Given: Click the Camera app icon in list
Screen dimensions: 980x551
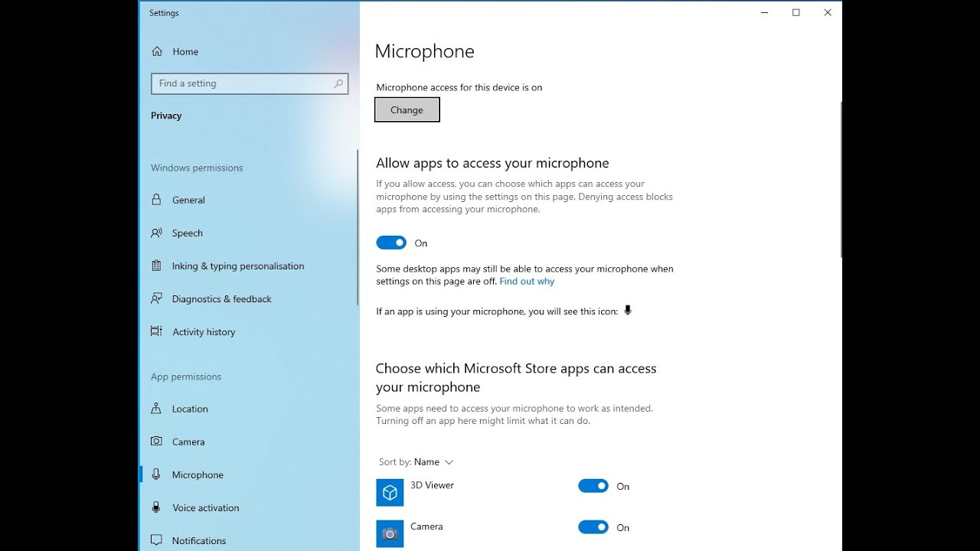Looking at the screenshot, I should click(390, 534).
